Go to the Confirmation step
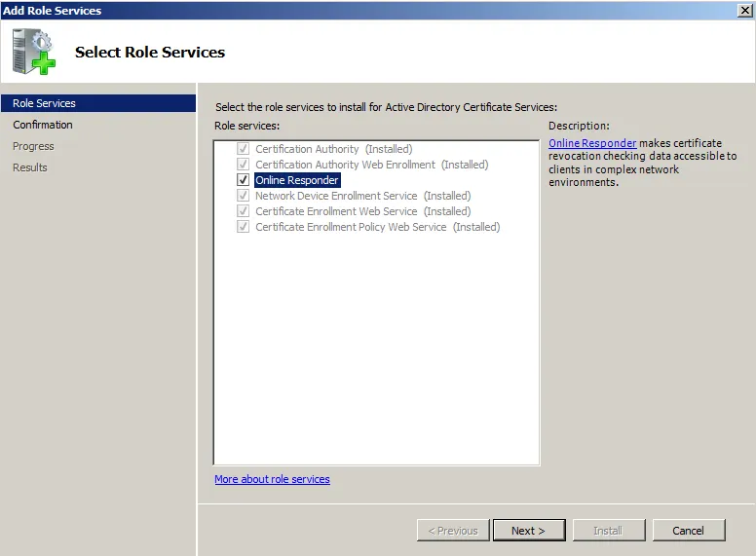 click(x=43, y=125)
